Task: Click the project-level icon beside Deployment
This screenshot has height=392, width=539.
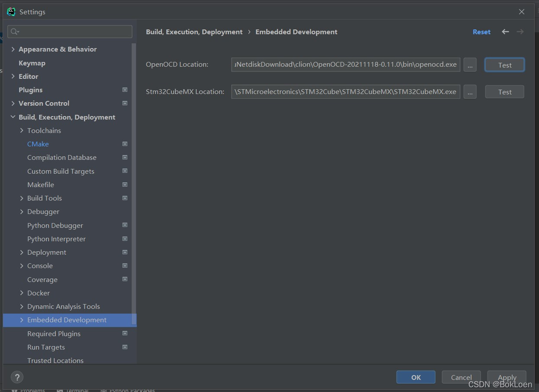Action: tap(125, 252)
